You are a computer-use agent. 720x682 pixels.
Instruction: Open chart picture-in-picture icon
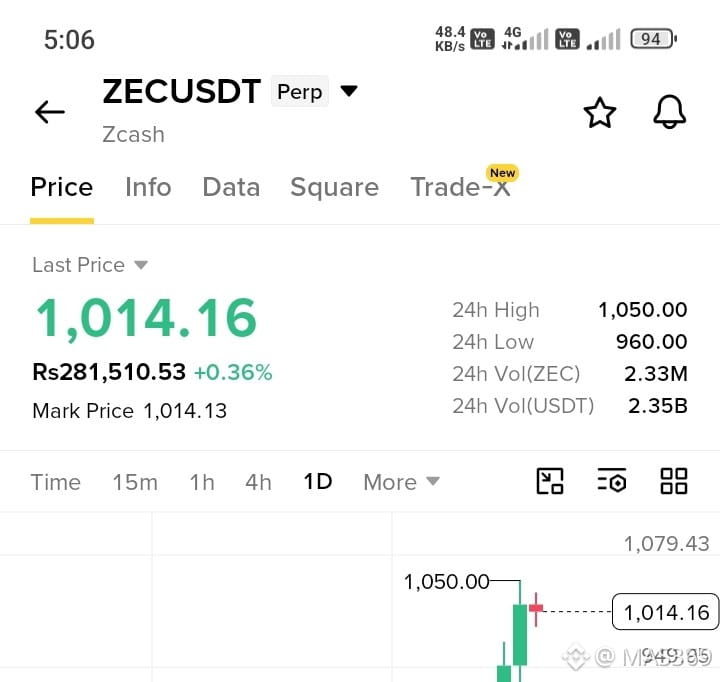550,481
